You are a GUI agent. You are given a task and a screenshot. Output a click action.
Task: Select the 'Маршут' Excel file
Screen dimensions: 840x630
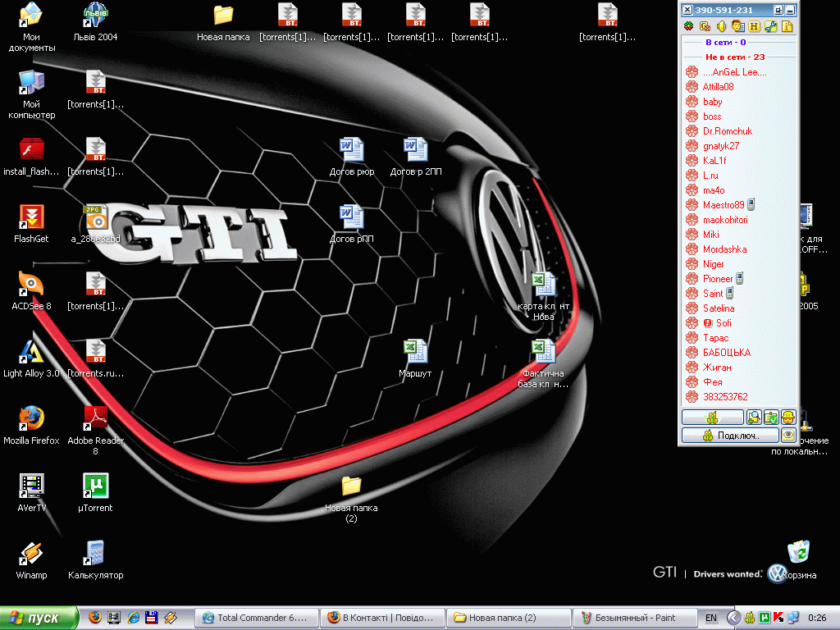(415, 359)
